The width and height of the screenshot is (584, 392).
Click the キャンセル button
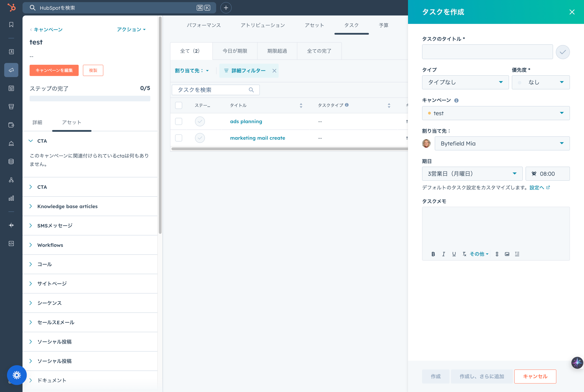[x=535, y=376]
